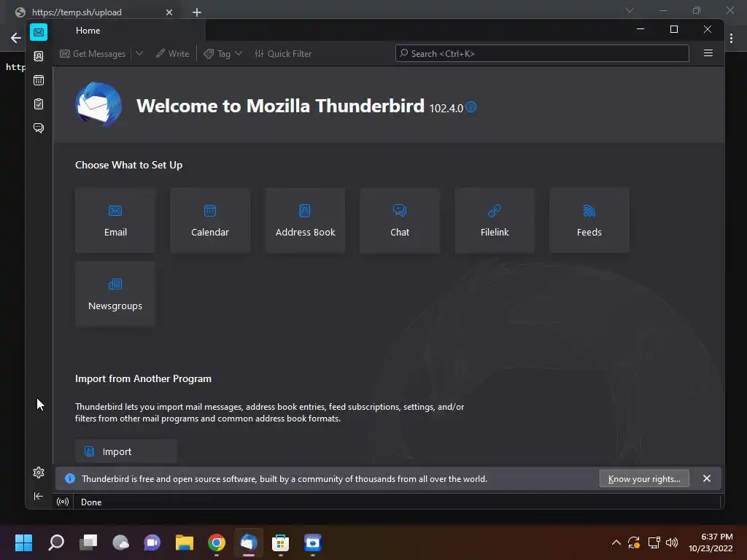Set up Newsgroups

[115, 294]
